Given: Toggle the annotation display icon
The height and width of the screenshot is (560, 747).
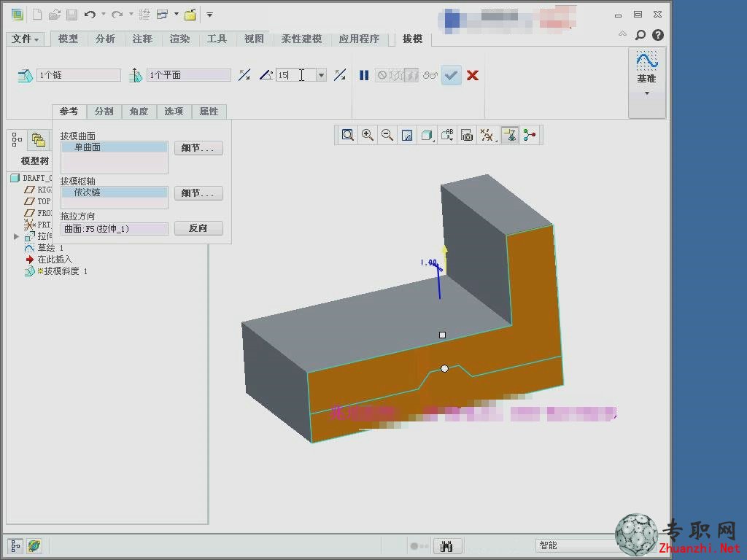Looking at the screenshot, I should [510, 135].
